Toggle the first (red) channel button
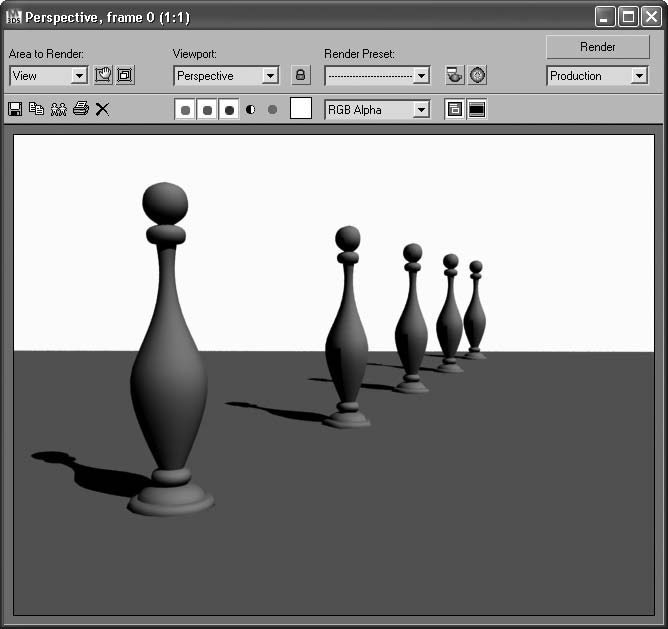 185,110
